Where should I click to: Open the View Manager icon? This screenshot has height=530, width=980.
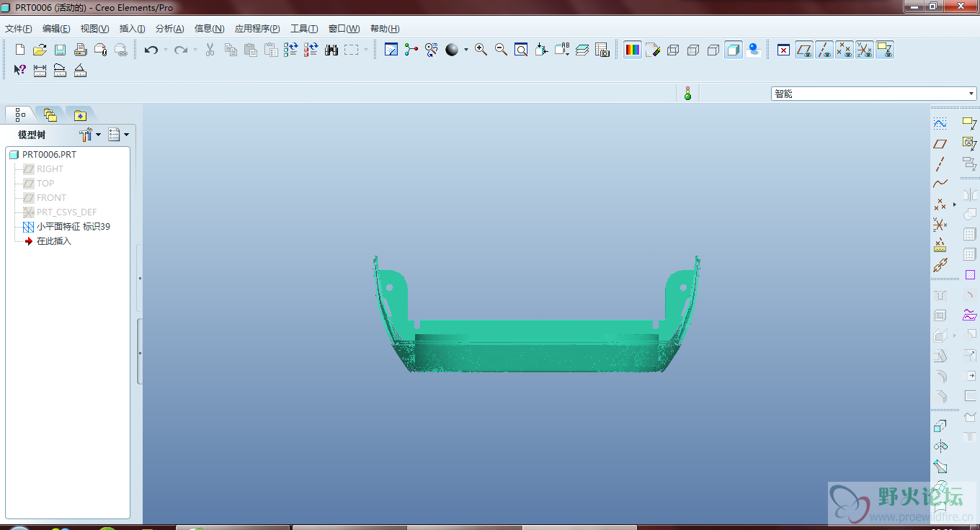602,50
